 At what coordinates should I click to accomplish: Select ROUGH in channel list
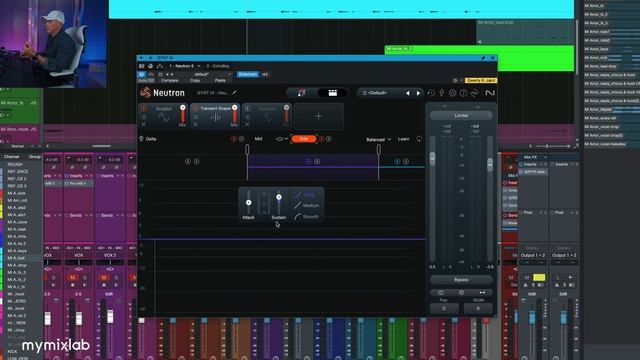click(15, 164)
